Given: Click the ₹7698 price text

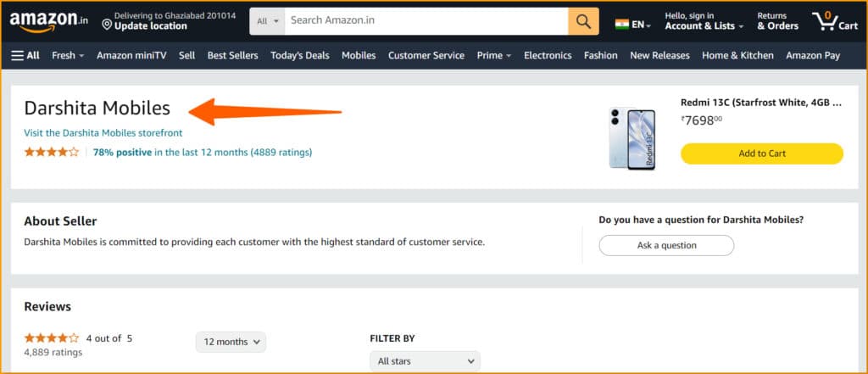Looking at the screenshot, I should pyautogui.click(x=701, y=120).
